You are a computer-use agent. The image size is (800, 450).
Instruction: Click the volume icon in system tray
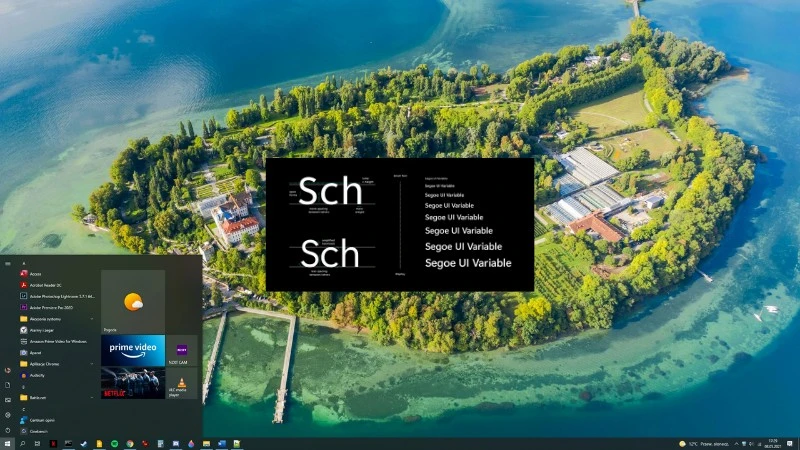752,444
